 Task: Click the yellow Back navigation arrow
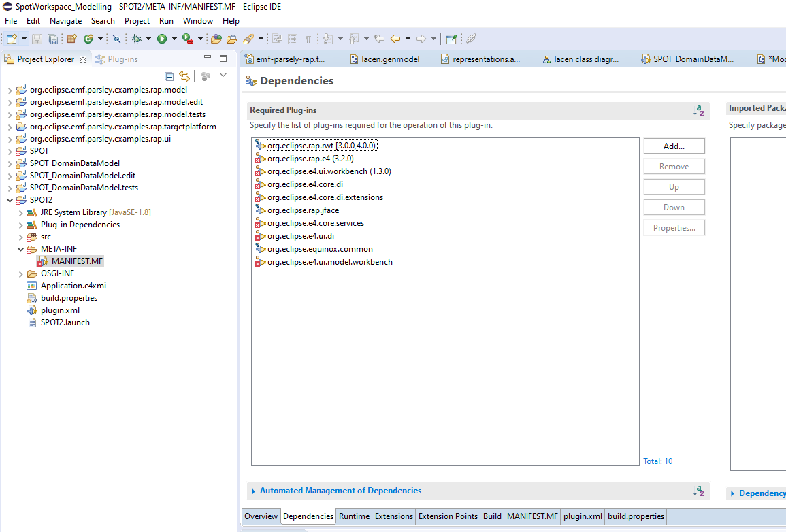(x=395, y=39)
